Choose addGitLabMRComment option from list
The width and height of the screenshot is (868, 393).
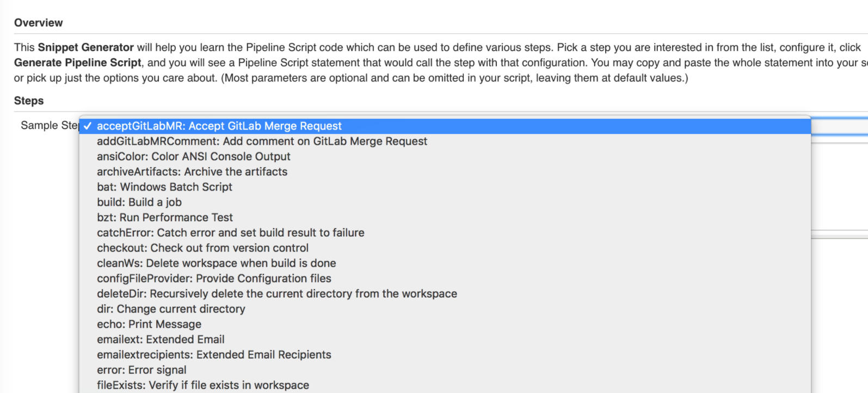(262, 142)
